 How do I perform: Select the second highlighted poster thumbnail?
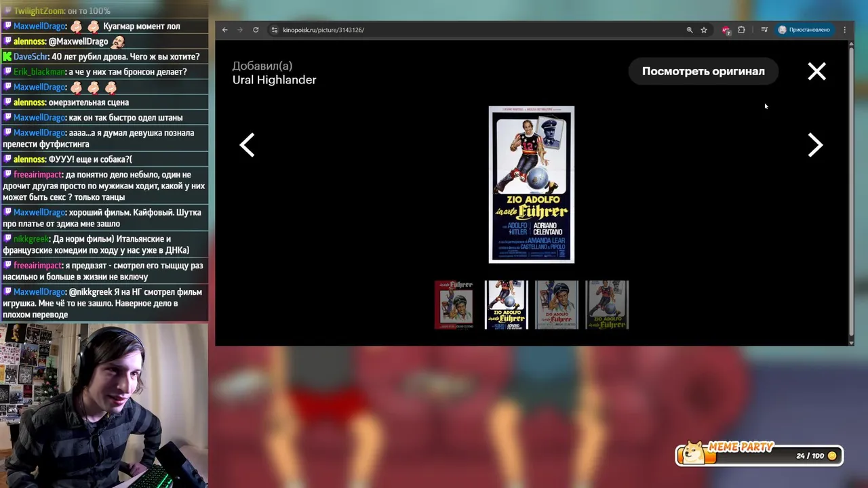click(507, 305)
